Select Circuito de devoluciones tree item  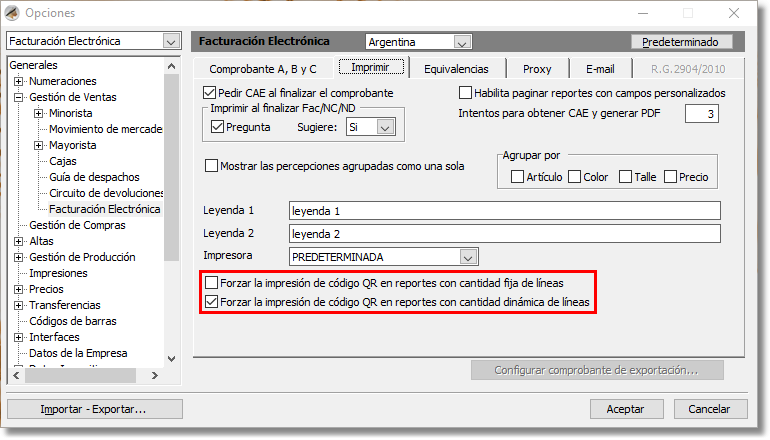coord(106,193)
